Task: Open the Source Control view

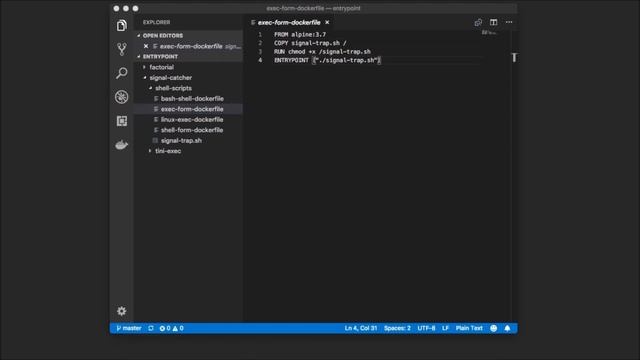Action: [122, 49]
